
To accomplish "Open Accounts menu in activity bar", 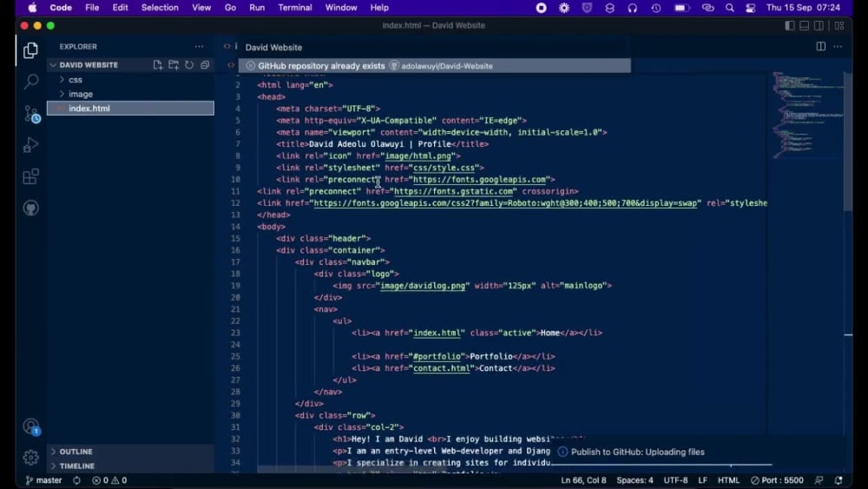I will coord(31,427).
